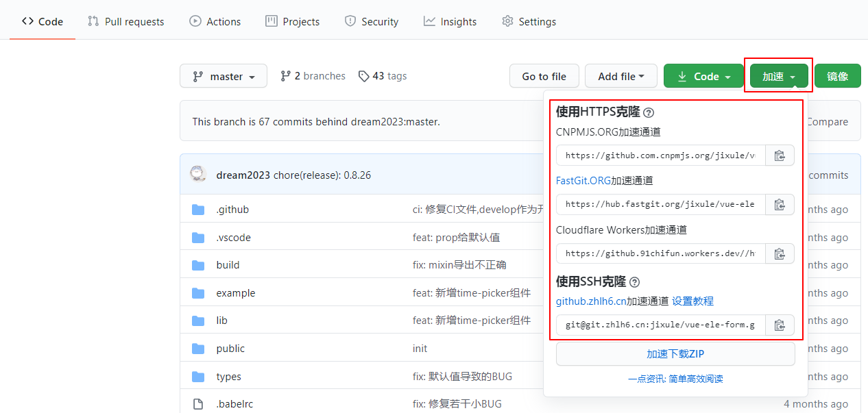Switch to the Pull requests tab
The height and width of the screenshot is (413, 868).
pyautogui.click(x=125, y=21)
